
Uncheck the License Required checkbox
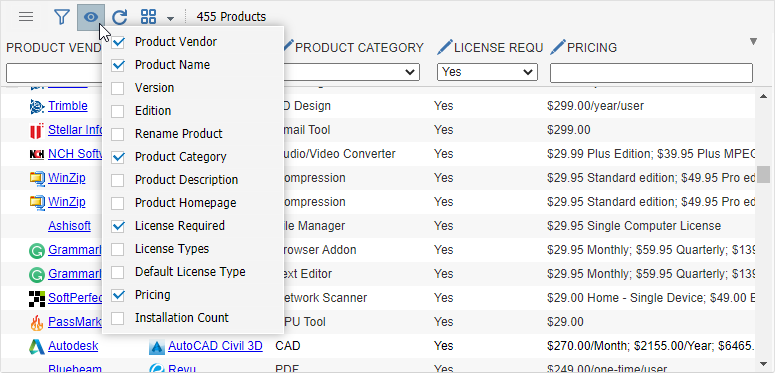(118, 226)
